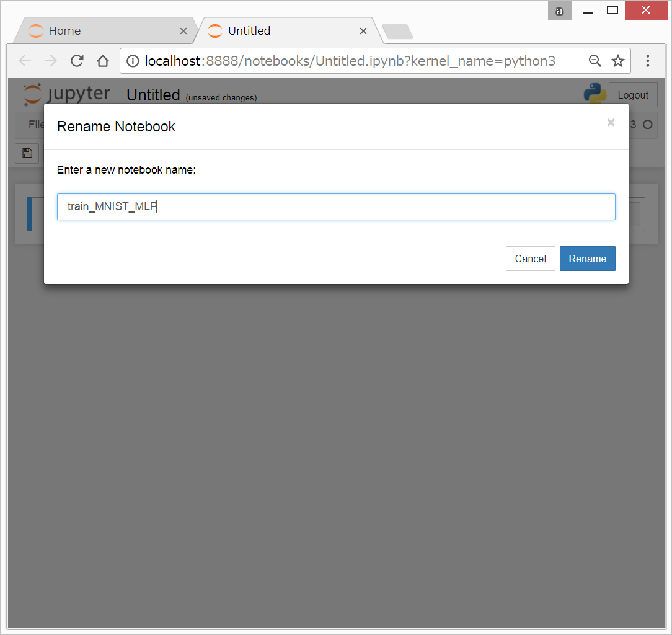Screen dimensions: 672x635
Task: Click the Rename button in dialog
Action: pyautogui.click(x=587, y=259)
